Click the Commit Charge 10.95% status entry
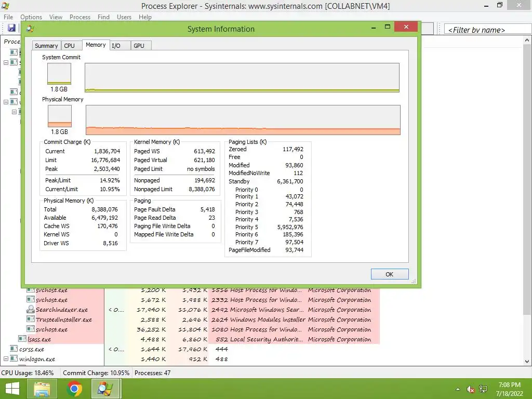532x399 pixels. (96, 373)
